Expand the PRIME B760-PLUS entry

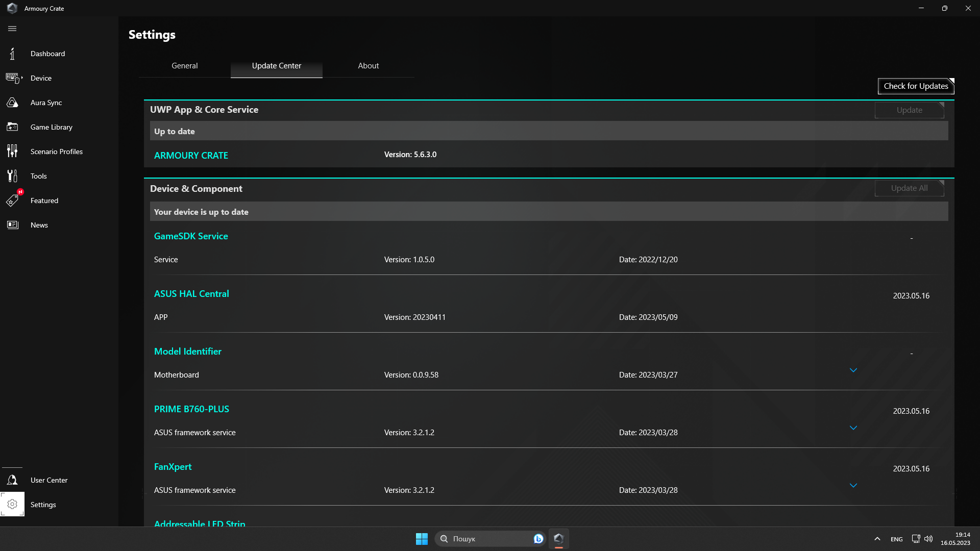[x=853, y=428]
